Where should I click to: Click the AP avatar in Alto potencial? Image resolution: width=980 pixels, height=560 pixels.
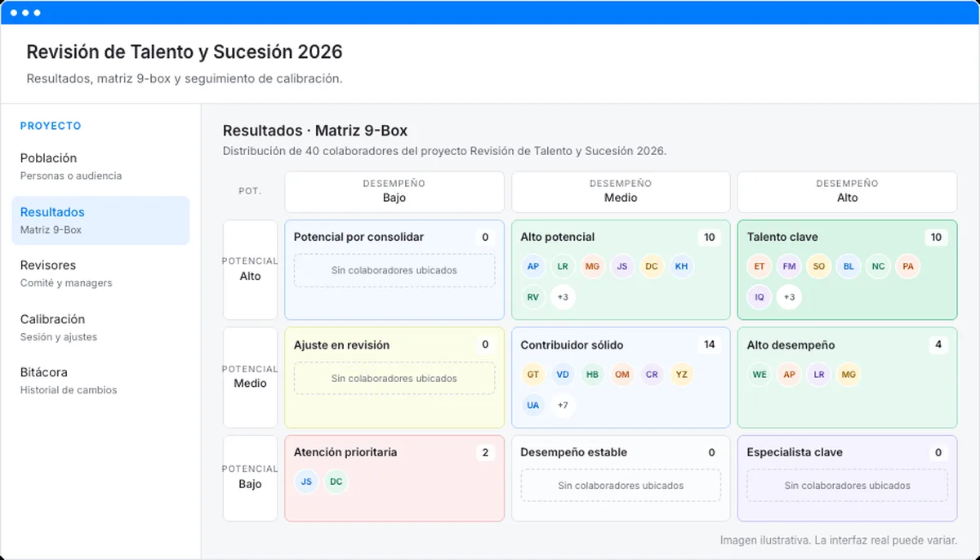[x=533, y=266]
